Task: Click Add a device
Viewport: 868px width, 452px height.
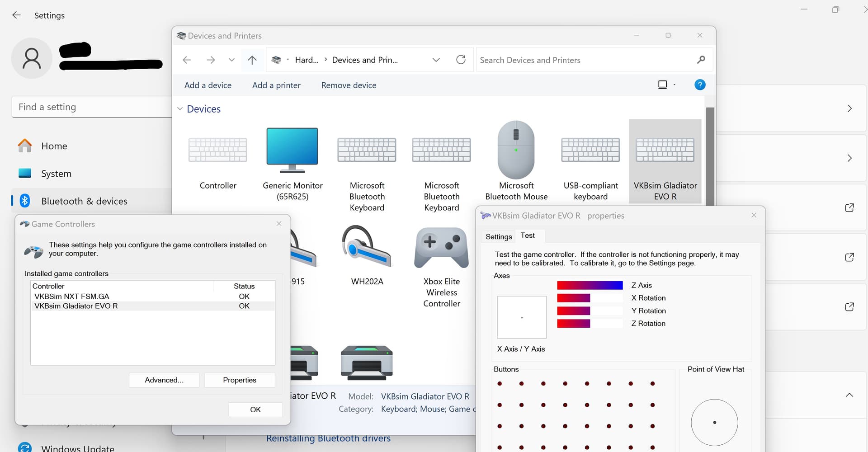Action: tap(208, 85)
